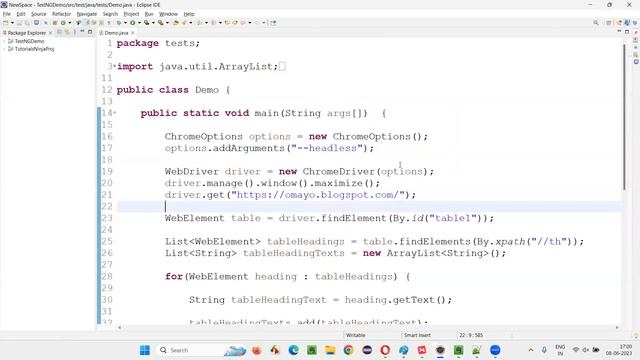The width and height of the screenshot is (640, 360).
Task: Open Google Chrome from the taskbar
Action: [349, 350]
